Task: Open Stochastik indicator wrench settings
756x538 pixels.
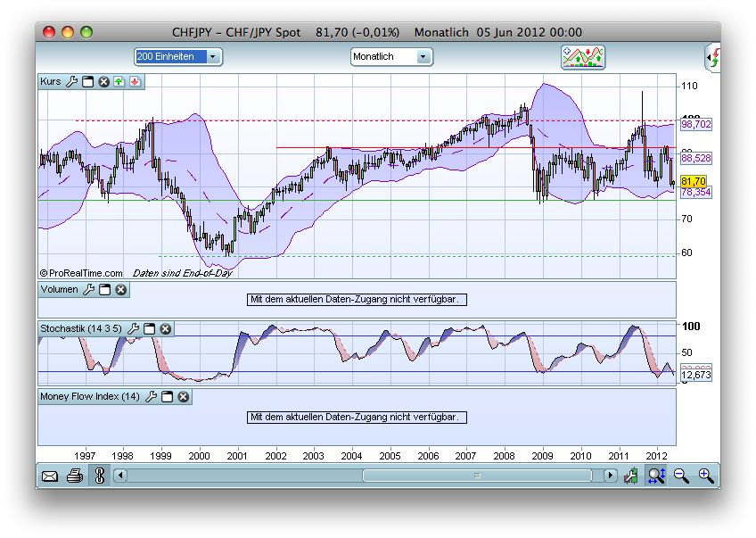Action: pyautogui.click(x=134, y=328)
